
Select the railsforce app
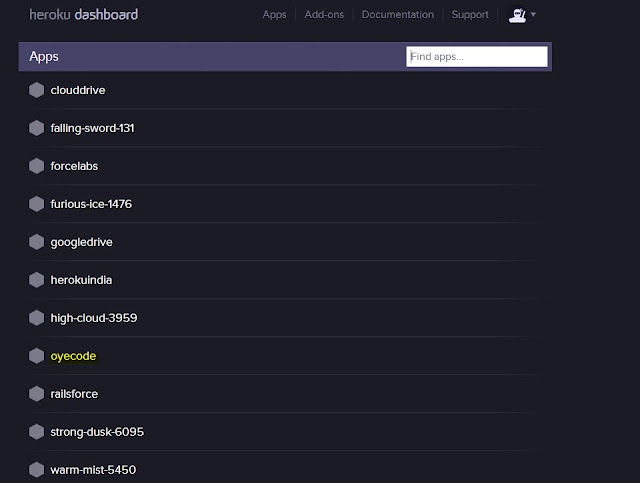(x=74, y=394)
